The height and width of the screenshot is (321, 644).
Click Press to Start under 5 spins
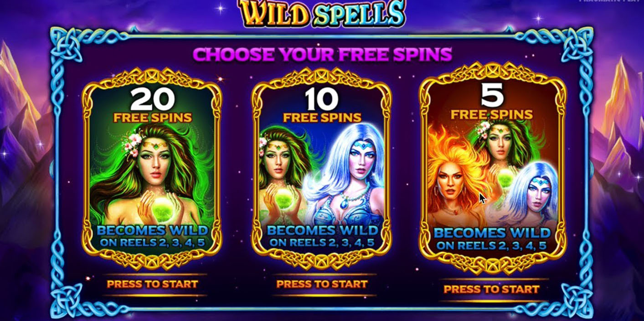(x=491, y=289)
